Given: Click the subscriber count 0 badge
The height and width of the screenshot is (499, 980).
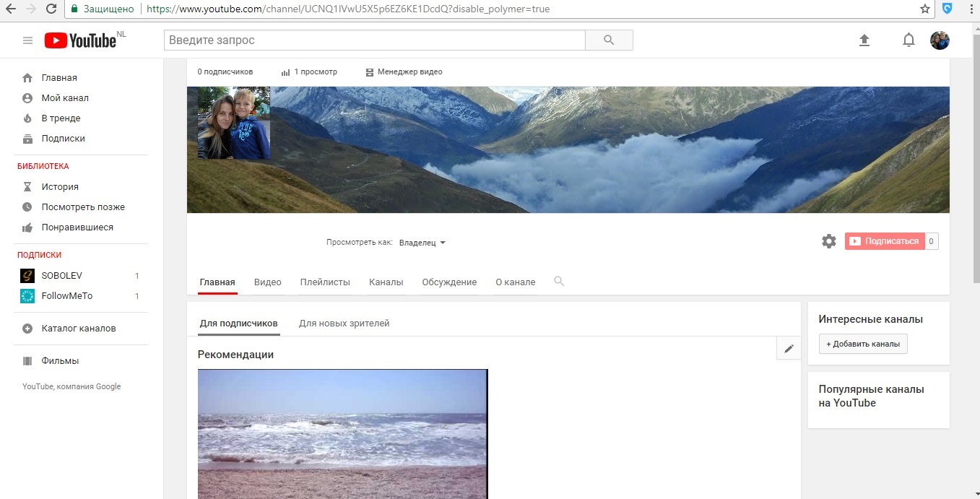Looking at the screenshot, I should [932, 241].
